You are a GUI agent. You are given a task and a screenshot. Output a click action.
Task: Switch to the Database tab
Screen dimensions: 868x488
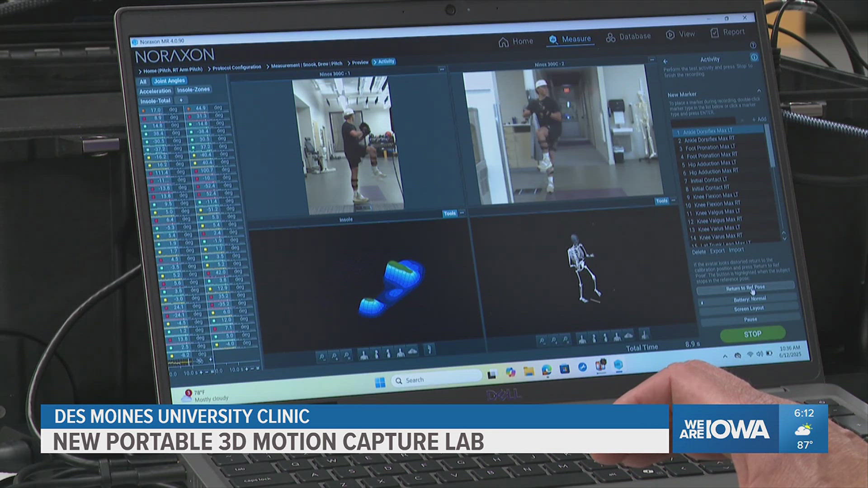pos(628,37)
